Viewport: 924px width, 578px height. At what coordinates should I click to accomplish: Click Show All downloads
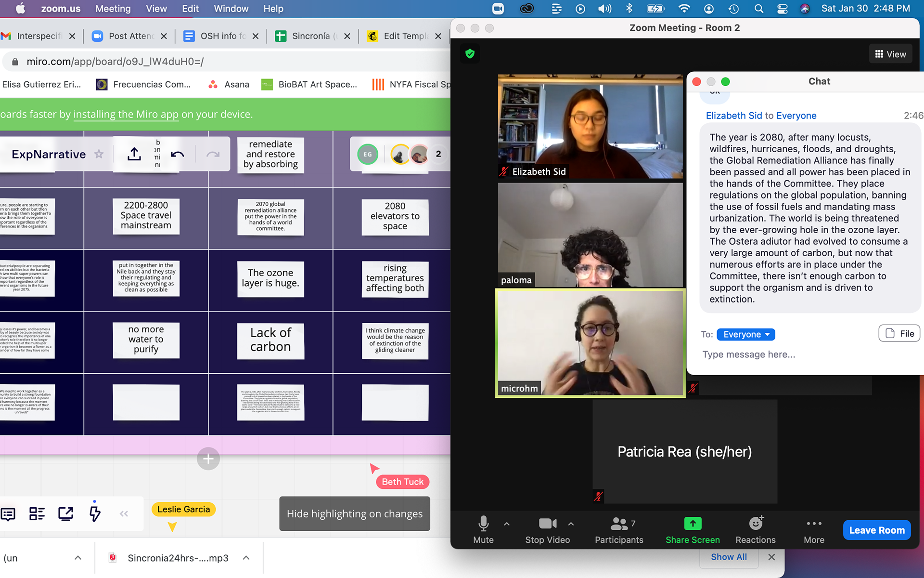pos(729,557)
